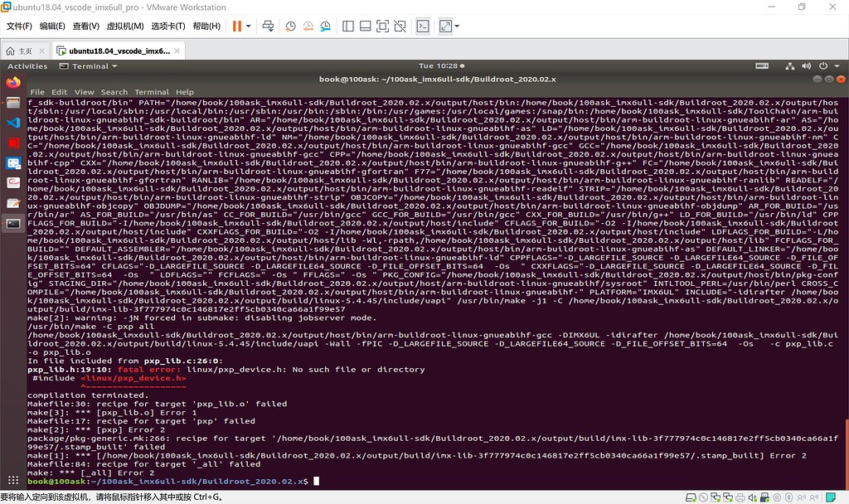This screenshot has width=849, height=504.
Task: Suspend the virtual machine with the pause button
Action: pyautogui.click(x=237, y=26)
